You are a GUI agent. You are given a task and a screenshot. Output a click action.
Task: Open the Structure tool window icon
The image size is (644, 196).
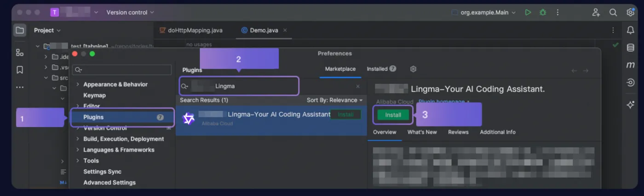pos(20,52)
